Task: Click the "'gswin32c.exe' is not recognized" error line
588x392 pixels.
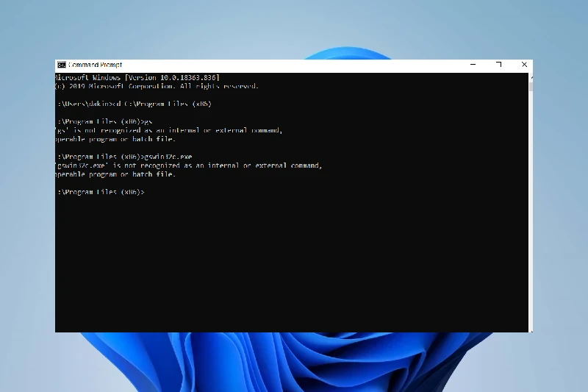Action: coord(189,165)
